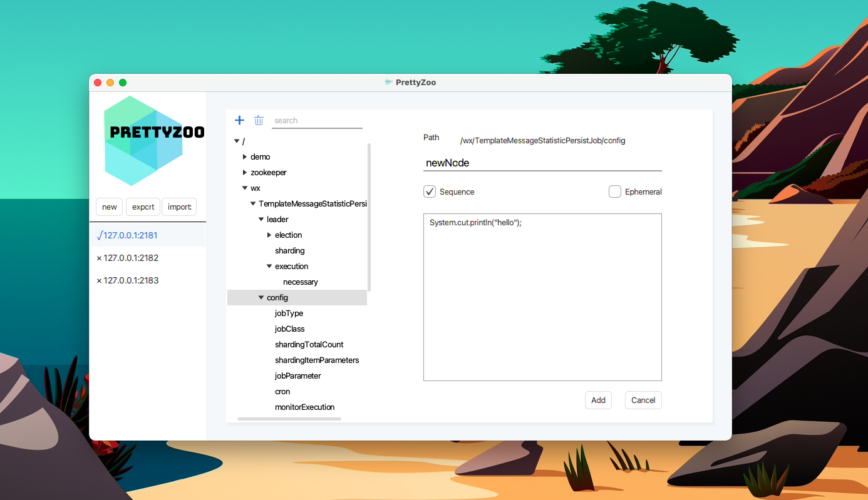Click the Cancel button

point(643,400)
